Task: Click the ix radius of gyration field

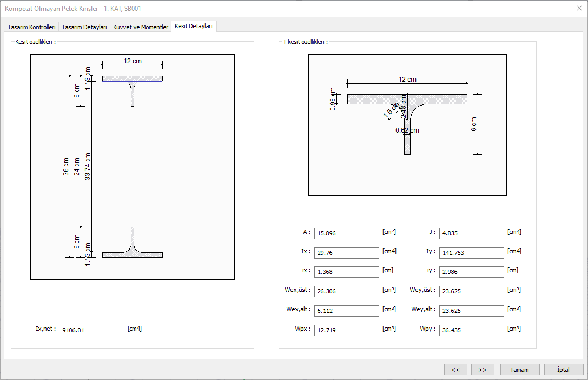Action: 346,272
